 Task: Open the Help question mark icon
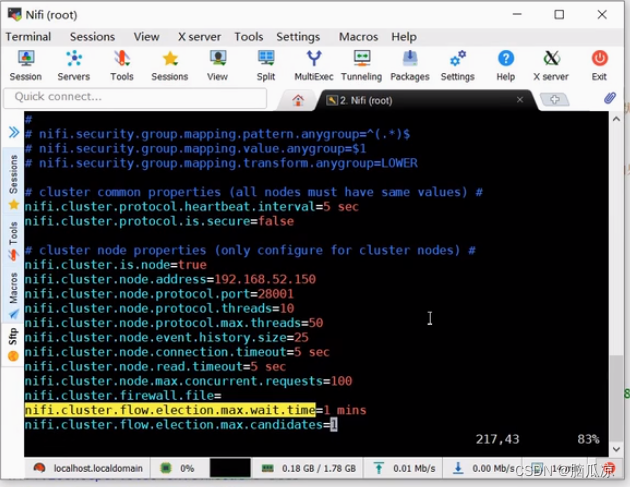pos(506,65)
